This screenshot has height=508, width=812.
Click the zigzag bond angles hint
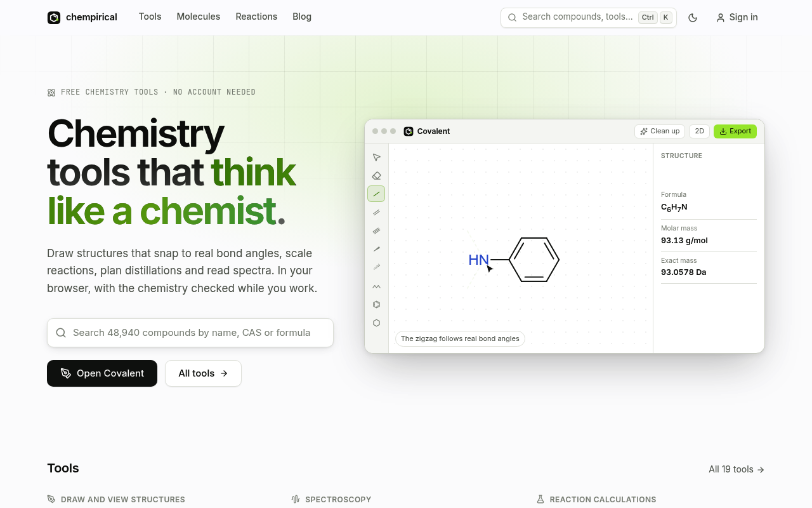[x=460, y=338]
